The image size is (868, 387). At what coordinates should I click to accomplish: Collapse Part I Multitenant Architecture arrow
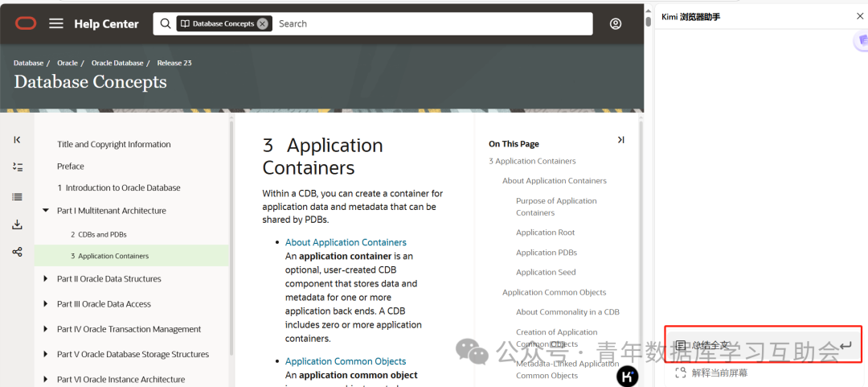click(45, 211)
